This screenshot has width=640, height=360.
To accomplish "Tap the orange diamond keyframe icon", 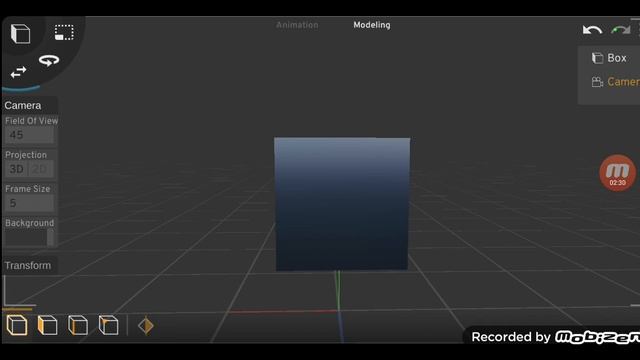I will (146, 326).
